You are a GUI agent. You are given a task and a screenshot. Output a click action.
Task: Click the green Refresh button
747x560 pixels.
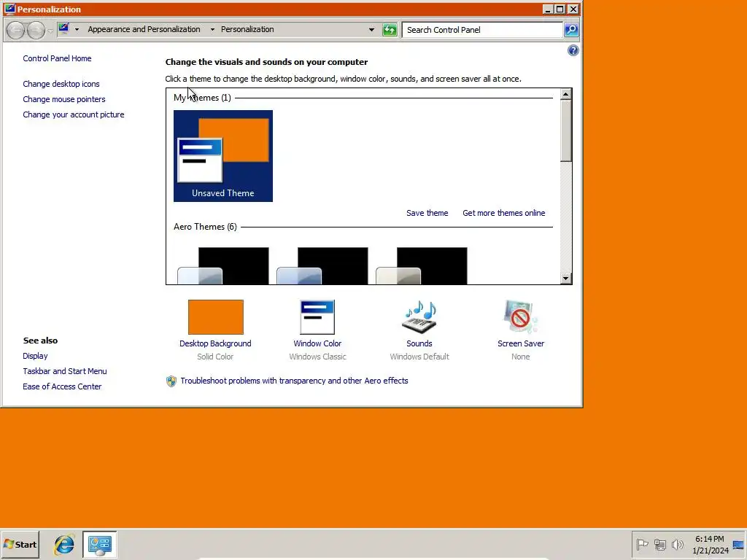[x=390, y=30]
